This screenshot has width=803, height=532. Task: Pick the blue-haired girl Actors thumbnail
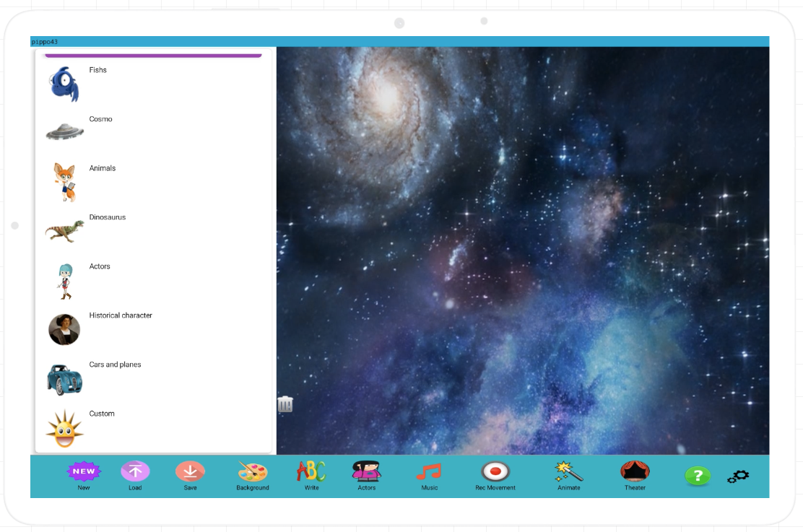tap(65, 281)
